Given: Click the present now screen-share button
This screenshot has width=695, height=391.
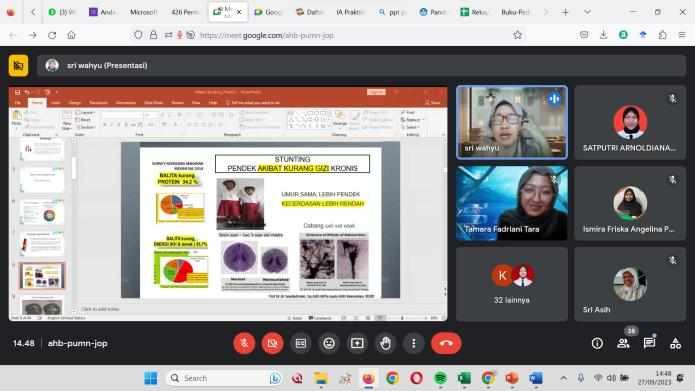Looking at the screenshot, I should tap(357, 343).
